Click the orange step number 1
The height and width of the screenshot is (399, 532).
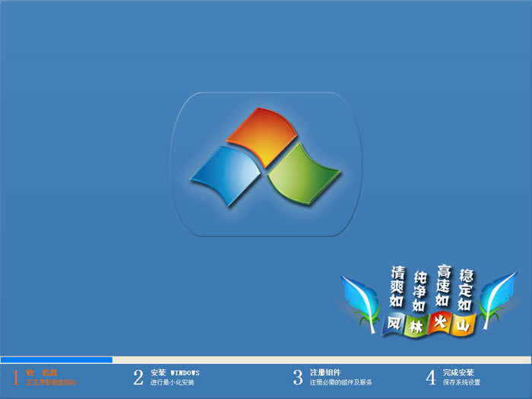click(15, 377)
